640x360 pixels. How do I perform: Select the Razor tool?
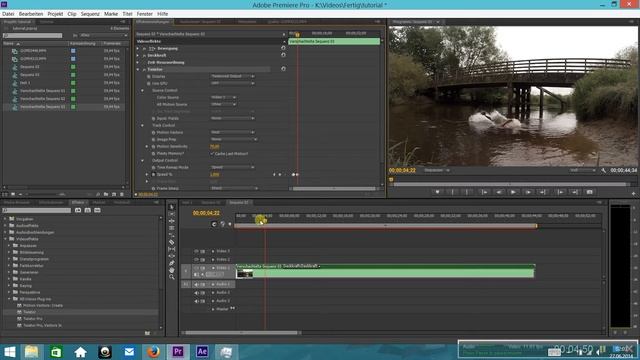pos(171,242)
